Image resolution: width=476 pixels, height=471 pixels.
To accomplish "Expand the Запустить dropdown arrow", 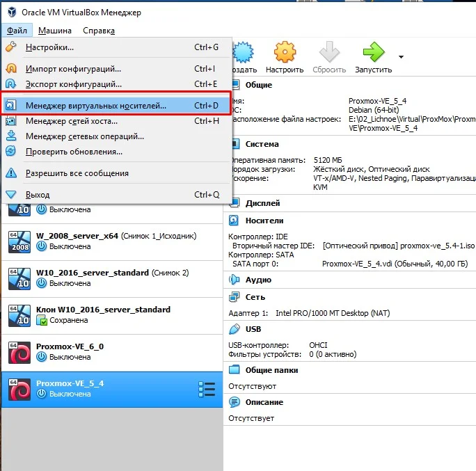I will click(x=401, y=57).
